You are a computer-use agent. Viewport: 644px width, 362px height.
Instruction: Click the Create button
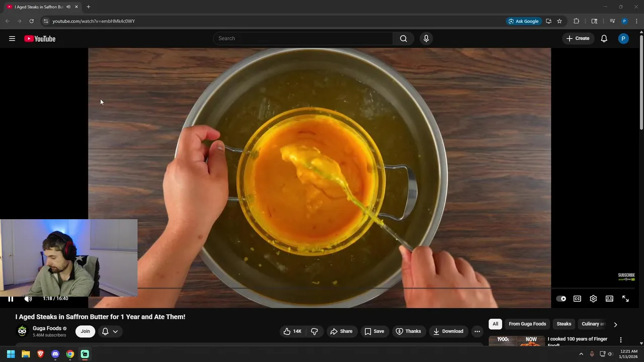(578, 39)
